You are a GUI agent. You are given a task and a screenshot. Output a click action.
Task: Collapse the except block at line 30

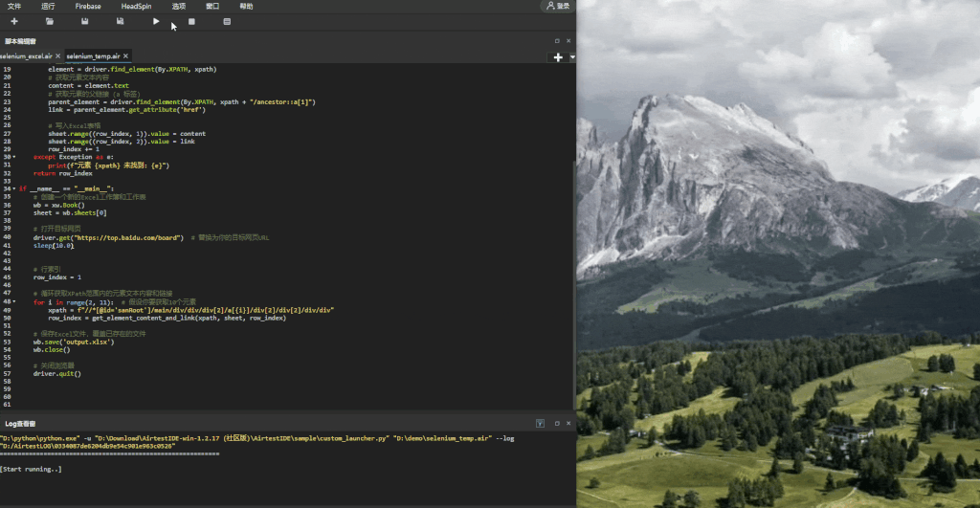tap(14, 158)
